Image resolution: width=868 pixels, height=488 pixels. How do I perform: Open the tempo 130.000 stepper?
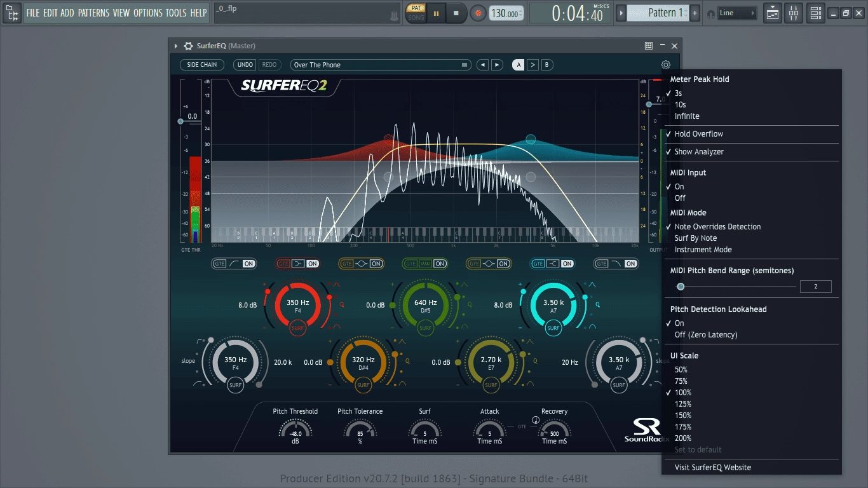pyautogui.click(x=506, y=13)
